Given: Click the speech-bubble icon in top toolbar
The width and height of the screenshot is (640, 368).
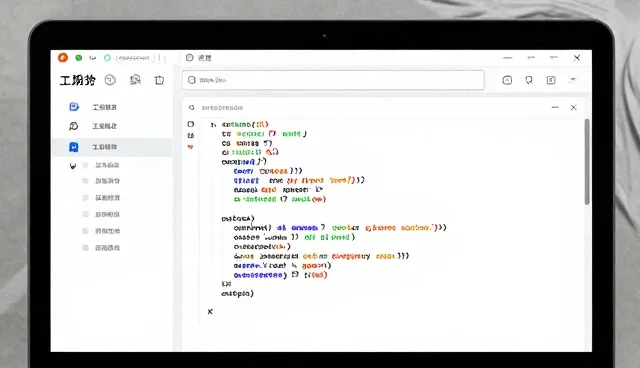Looking at the screenshot, I should [529, 80].
